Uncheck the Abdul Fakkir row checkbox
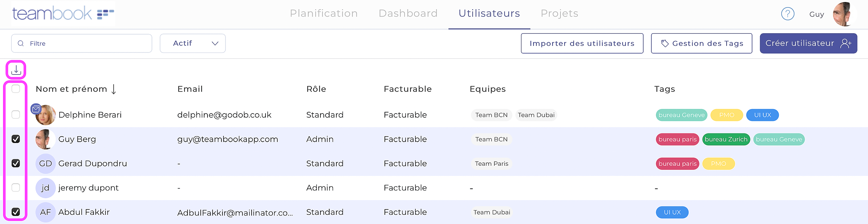This screenshot has height=224, width=868. pos(16,212)
